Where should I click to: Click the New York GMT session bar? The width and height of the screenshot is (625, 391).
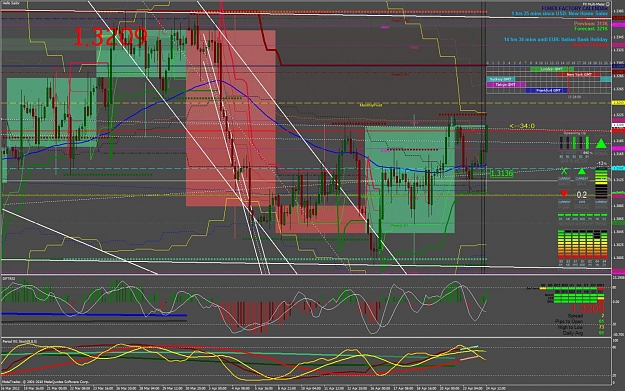point(579,75)
